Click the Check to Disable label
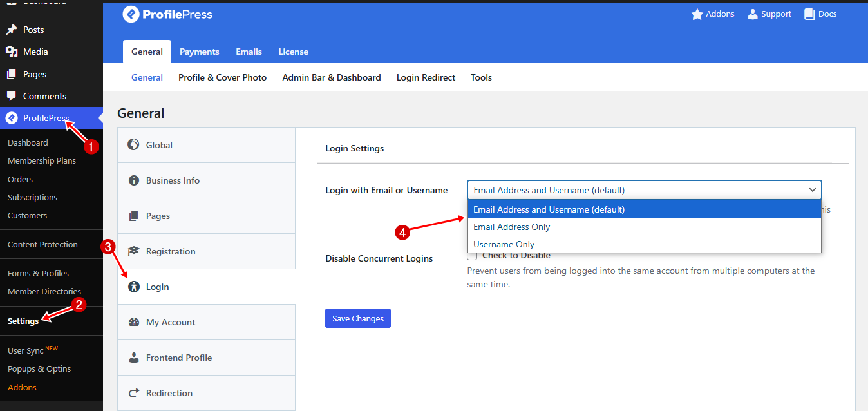 516,256
